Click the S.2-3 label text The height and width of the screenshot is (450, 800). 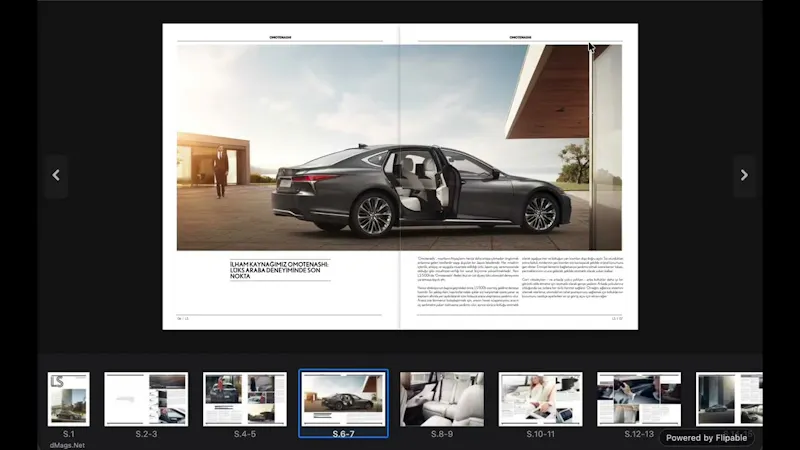(146, 434)
